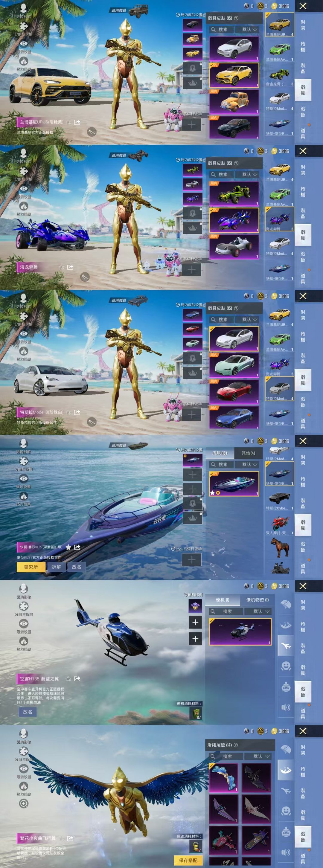The height and width of the screenshot is (868, 323).
Task: Click the 尾迹消耗材料 canister icon
Action: click(x=196, y=846)
